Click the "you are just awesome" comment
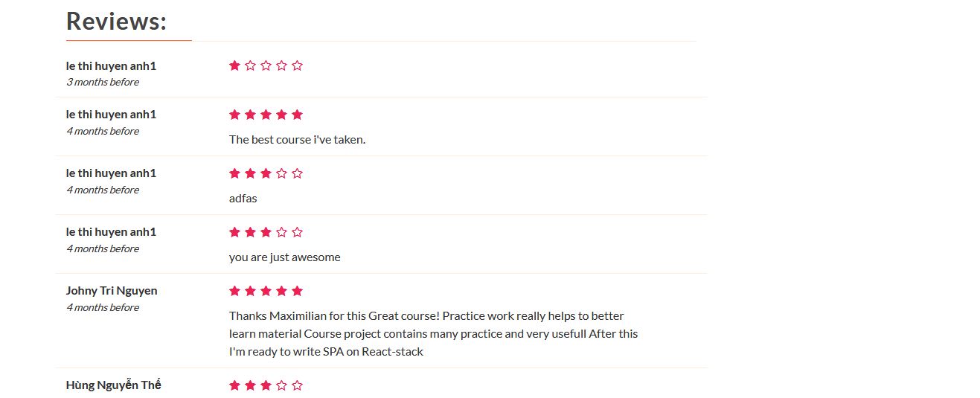Viewport: 980px width, 398px height. [284, 257]
